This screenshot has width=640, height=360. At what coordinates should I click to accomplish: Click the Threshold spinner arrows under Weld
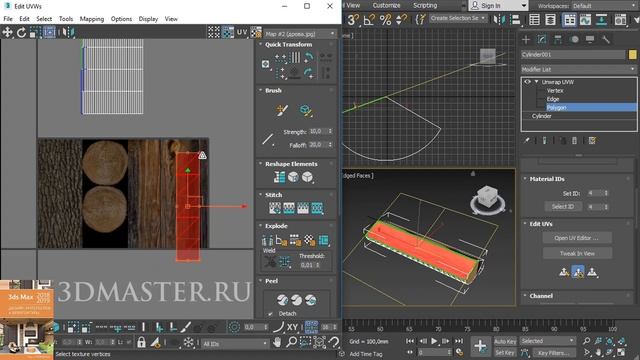click(x=318, y=265)
